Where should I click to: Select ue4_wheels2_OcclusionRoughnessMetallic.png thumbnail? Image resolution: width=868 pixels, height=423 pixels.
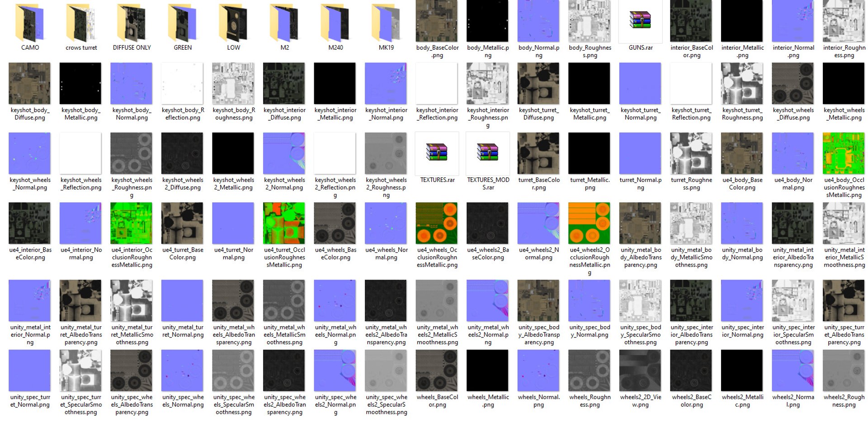[x=590, y=223]
